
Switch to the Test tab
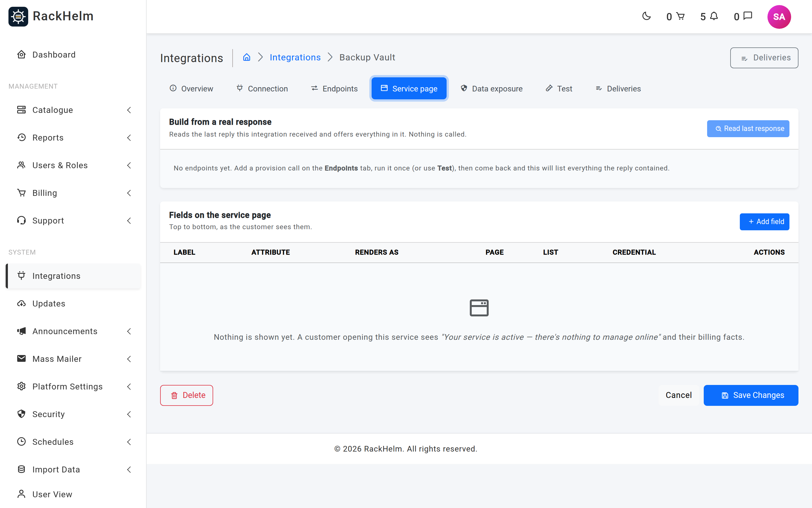pyautogui.click(x=559, y=88)
